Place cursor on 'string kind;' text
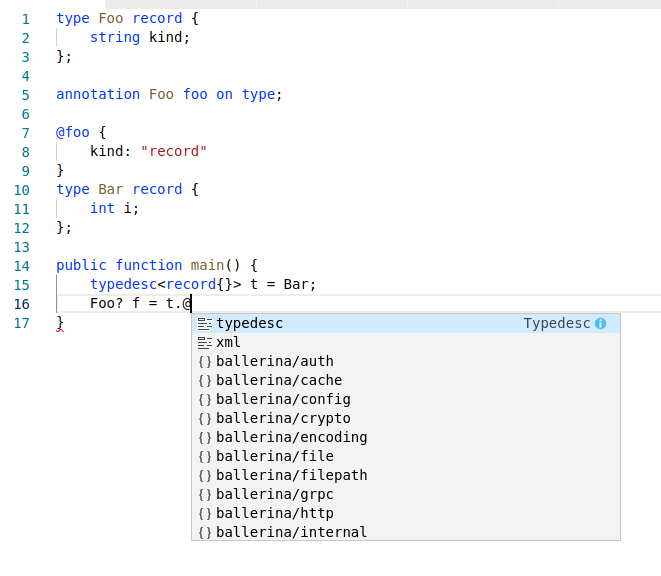This screenshot has width=661, height=576. click(140, 38)
